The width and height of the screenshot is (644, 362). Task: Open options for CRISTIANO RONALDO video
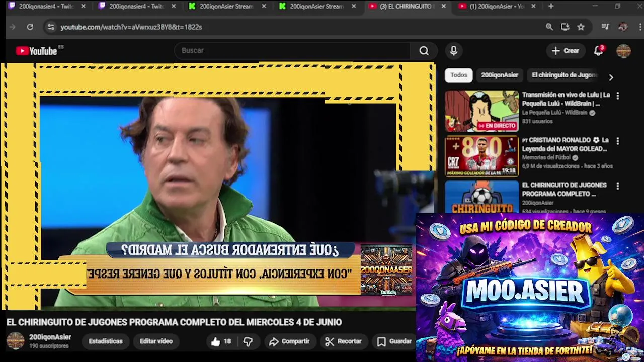tap(618, 141)
